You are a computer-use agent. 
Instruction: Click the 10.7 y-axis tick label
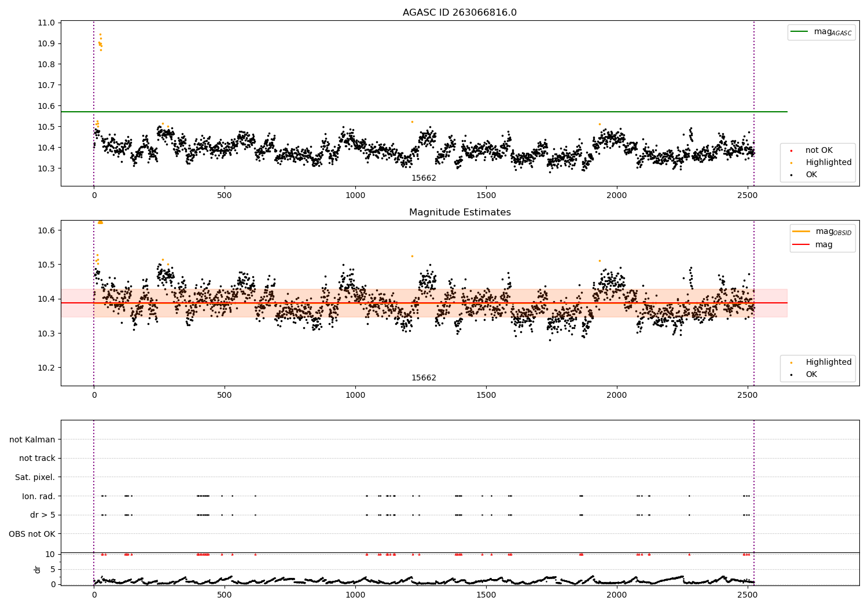[x=47, y=86]
